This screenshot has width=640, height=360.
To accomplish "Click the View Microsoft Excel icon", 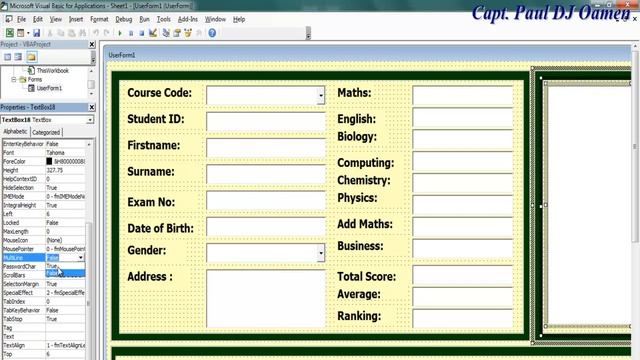I will click(x=9, y=33).
